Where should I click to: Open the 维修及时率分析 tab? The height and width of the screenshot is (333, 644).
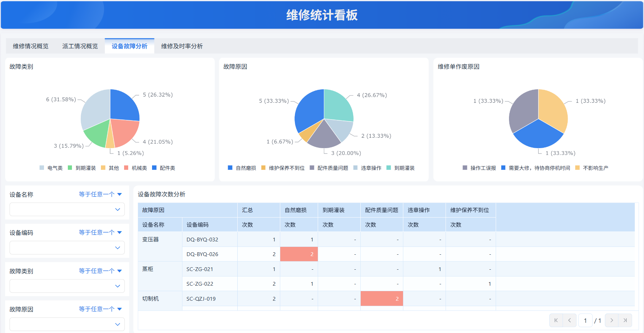point(182,46)
